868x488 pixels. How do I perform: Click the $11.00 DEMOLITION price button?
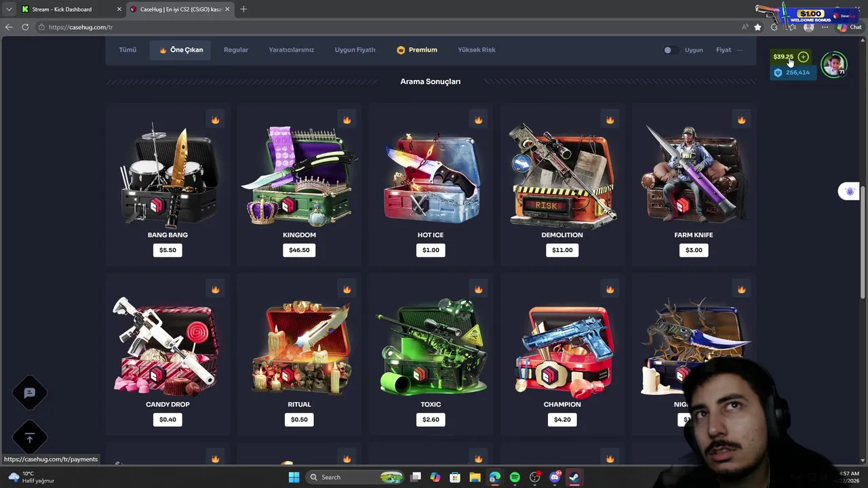point(562,250)
